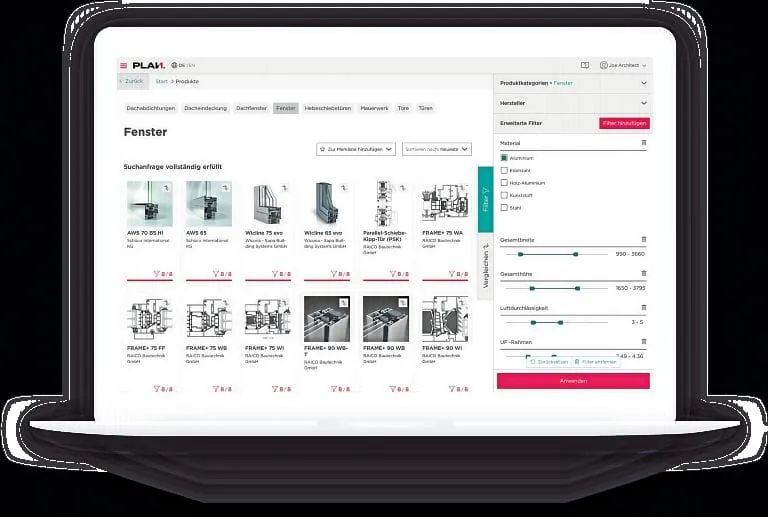Remove the Gesamthöhe filter via trash icon

643,273
